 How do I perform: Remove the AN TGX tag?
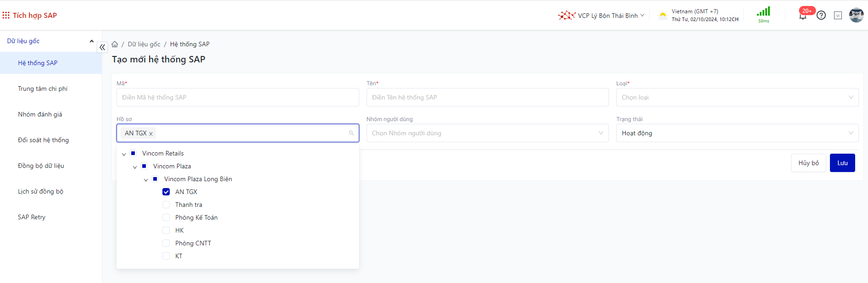(x=151, y=133)
